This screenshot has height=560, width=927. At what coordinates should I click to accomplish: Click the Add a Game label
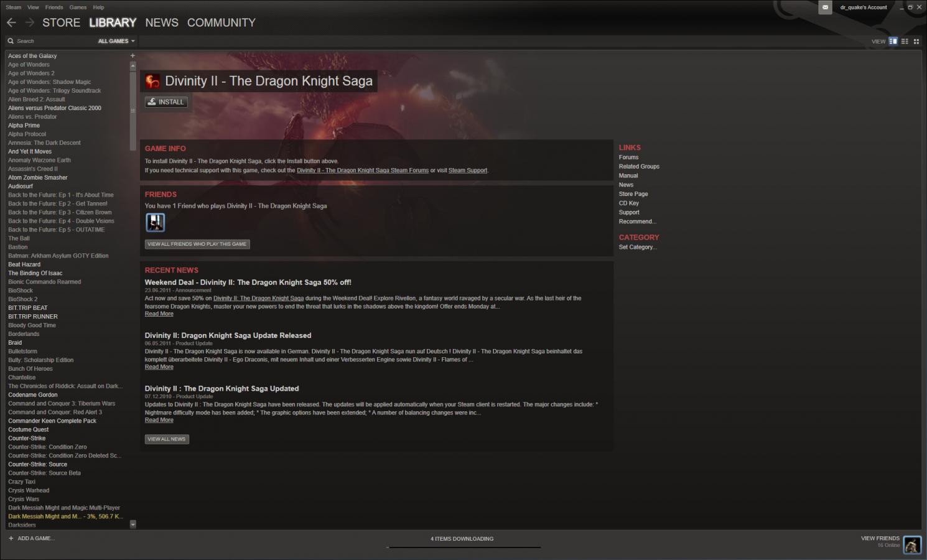[x=36, y=538]
